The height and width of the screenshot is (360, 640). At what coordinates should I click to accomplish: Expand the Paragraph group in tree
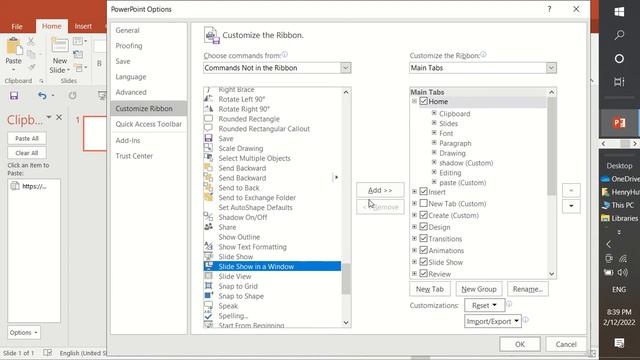click(434, 142)
